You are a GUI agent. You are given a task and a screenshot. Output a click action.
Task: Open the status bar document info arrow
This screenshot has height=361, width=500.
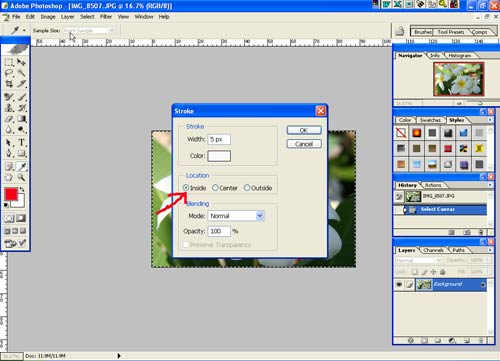click(119, 356)
